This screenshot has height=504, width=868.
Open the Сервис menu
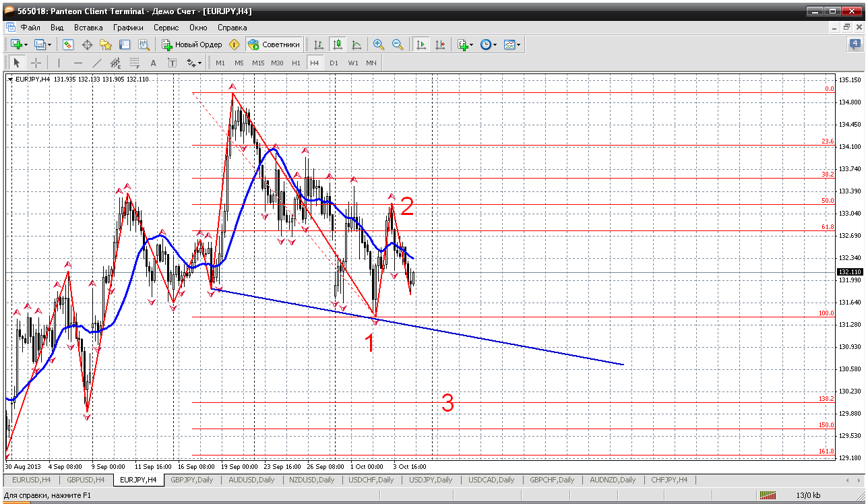click(166, 28)
